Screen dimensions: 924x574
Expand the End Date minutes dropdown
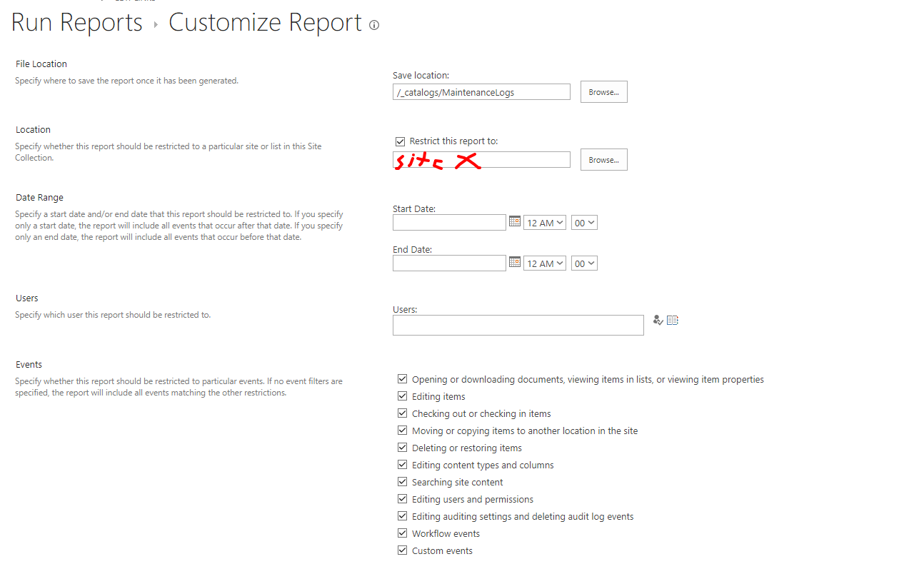584,263
